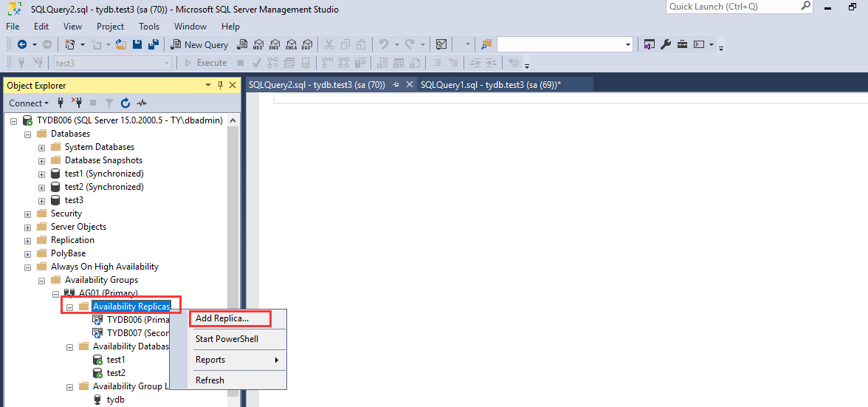The image size is (868, 407).
Task: Select the TYDB007 secondary replica
Action: (131, 333)
